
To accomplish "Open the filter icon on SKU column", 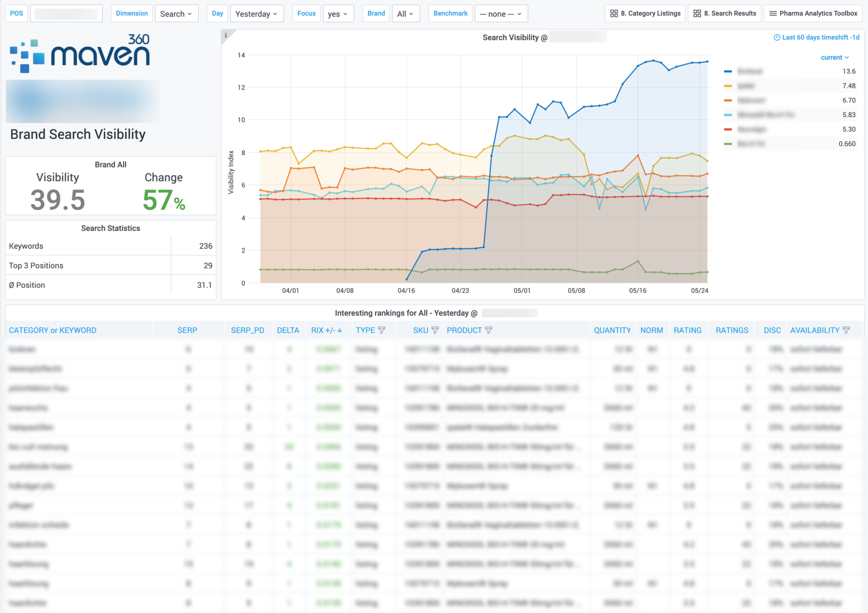I will [x=435, y=330].
